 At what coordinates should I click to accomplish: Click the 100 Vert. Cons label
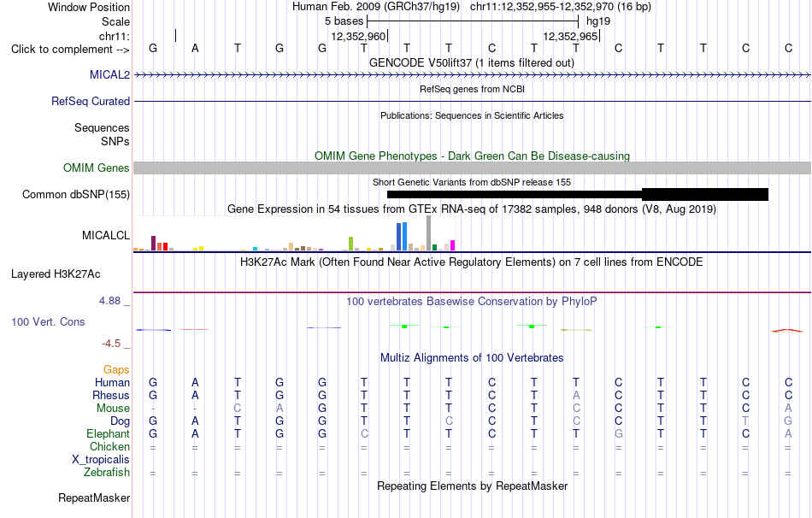coord(48,322)
